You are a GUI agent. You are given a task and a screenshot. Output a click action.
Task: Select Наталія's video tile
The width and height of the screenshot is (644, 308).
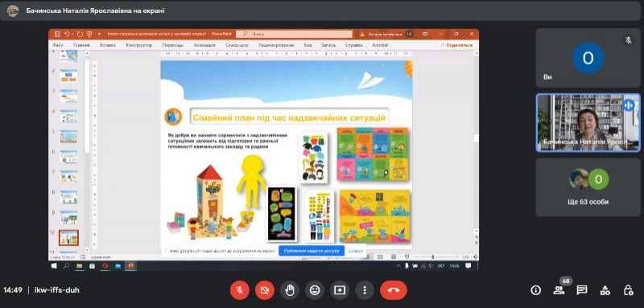click(x=588, y=123)
